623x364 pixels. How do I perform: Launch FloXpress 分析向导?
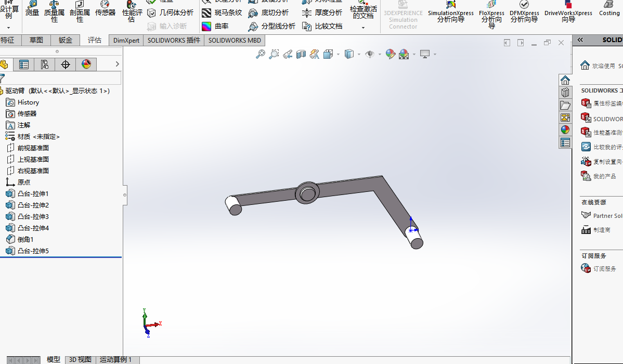(491, 15)
